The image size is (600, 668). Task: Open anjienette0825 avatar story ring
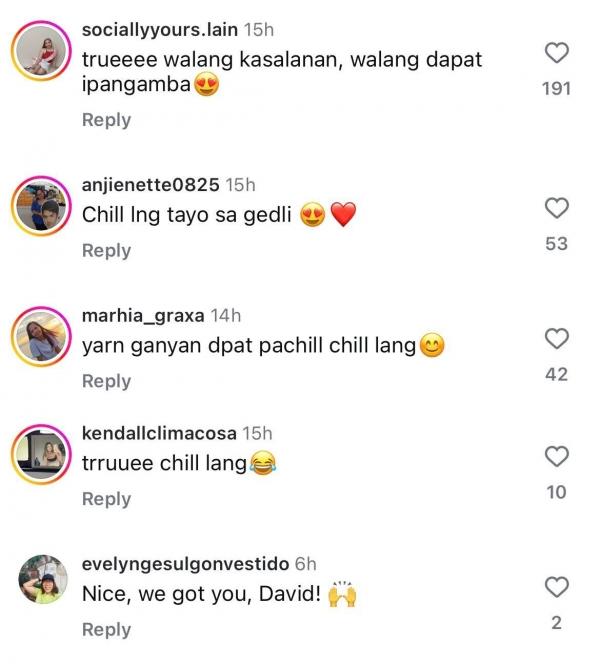pyautogui.click(x=41, y=206)
